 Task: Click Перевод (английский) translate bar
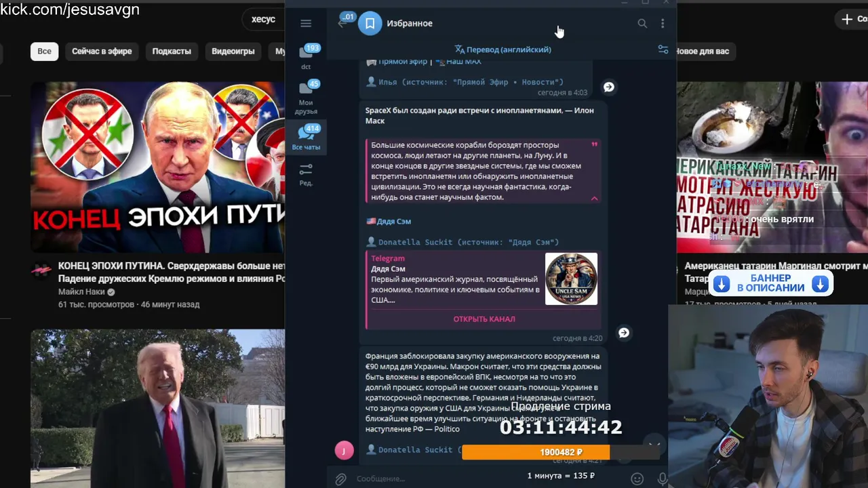(x=502, y=49)
